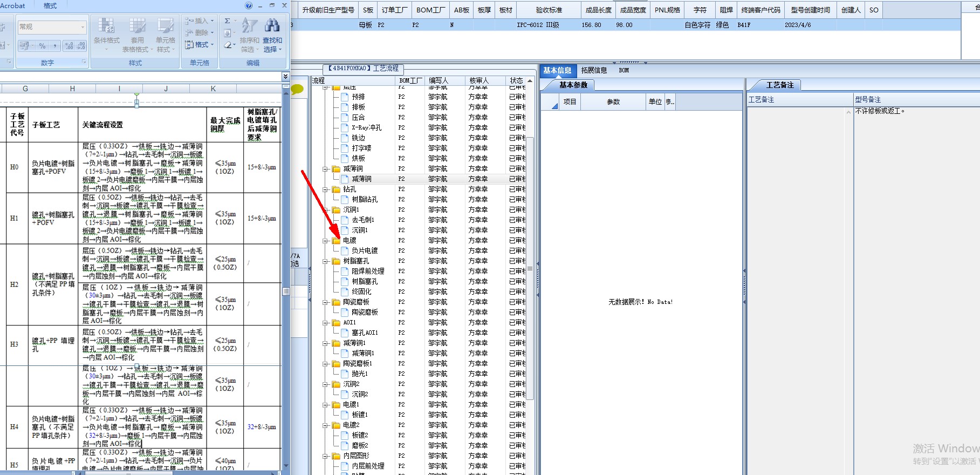Switch to the 基本信息 tab
Image resolution: width=980 pixels, height=475 pixels.
[x=557, y=70]
